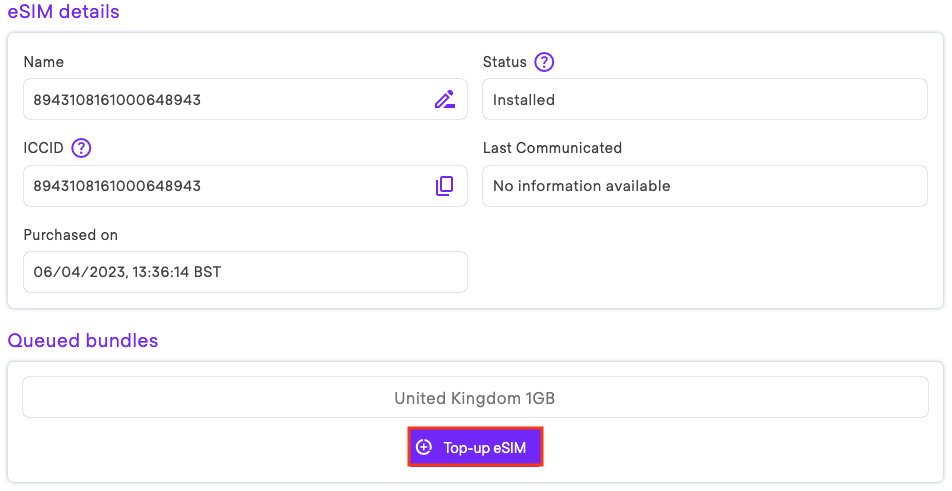
Task: Click the pencil edit icon for Name
Action: pos(445,99)
